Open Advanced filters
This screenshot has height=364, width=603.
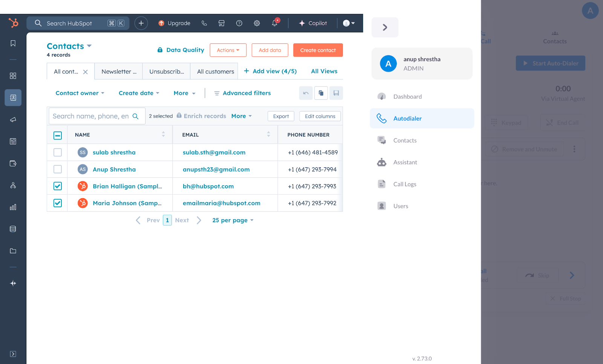(242, 93)
